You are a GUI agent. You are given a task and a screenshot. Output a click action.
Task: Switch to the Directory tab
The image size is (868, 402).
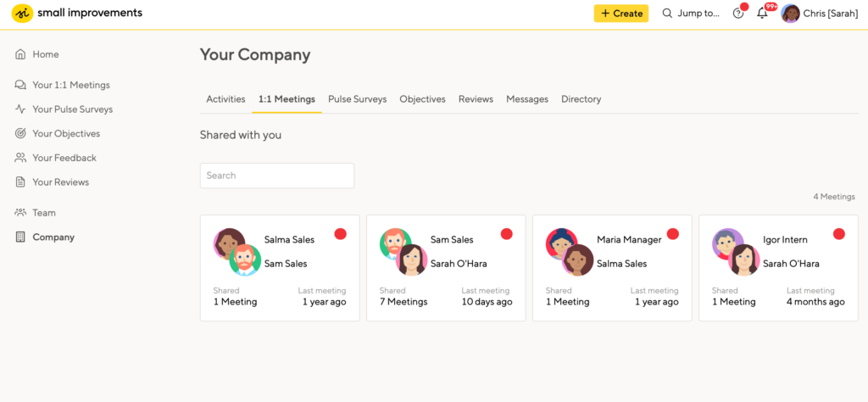(581, 99)
